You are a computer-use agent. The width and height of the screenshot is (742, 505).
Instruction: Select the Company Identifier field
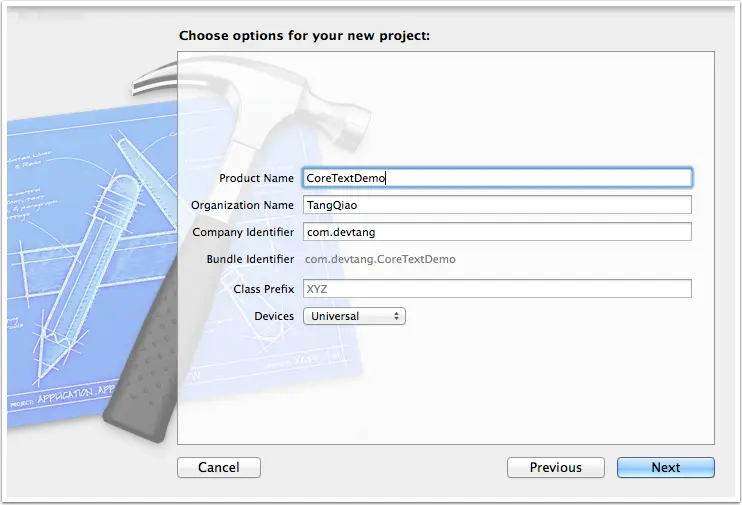[x=497, y=232]
